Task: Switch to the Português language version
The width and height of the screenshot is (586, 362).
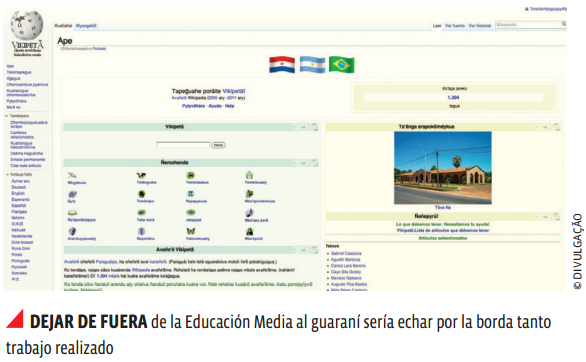Action: click(x=21, y=261)
